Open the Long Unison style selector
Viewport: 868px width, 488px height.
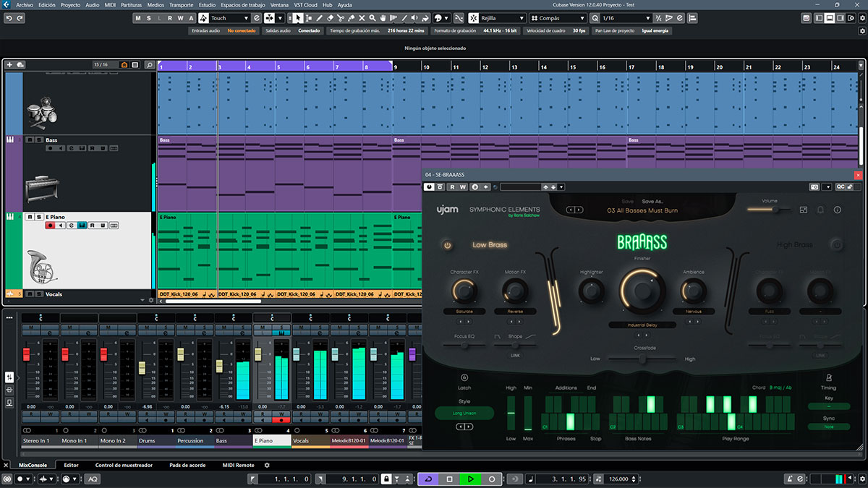464,413
